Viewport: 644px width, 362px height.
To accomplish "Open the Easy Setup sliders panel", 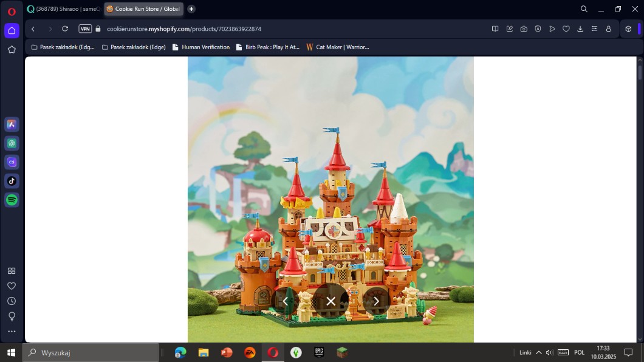I will tap(594, 29).
